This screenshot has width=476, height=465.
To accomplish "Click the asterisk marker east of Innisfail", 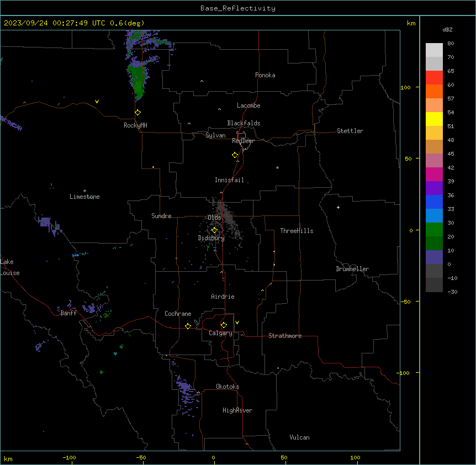I will (277, 167).
